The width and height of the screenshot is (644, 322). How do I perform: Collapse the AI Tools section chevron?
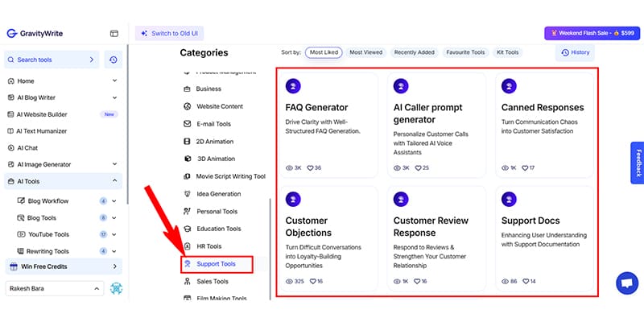coord(114,181)
